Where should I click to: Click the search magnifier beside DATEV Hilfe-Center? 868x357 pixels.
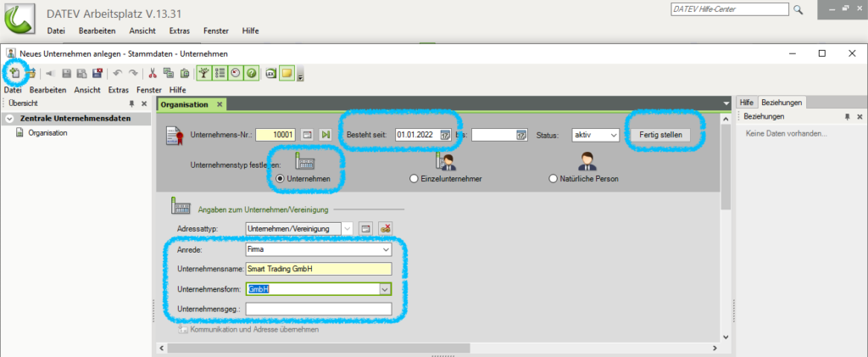coord(798,10)
